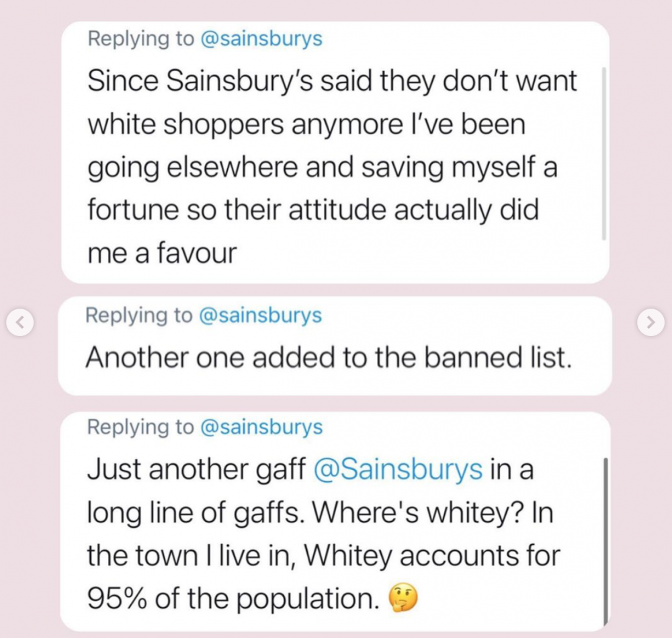This screenshot has height=638, width=672.
Task: Open @sainsburys link in the white shoppers reply
Action: pyautogui.click(x=261, y=38)
